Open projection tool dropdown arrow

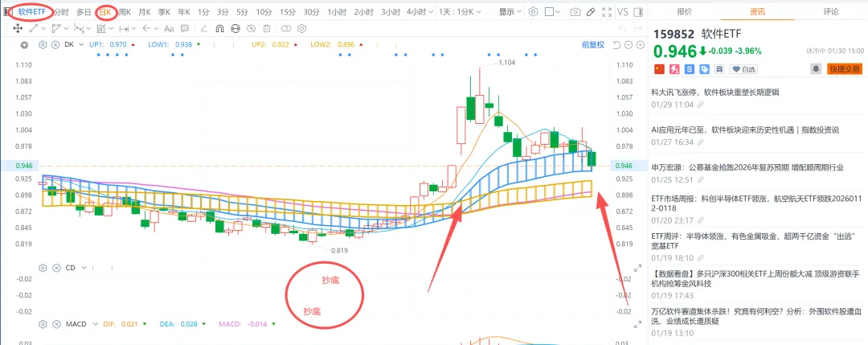pyautogui.click(x=111, y=28)
